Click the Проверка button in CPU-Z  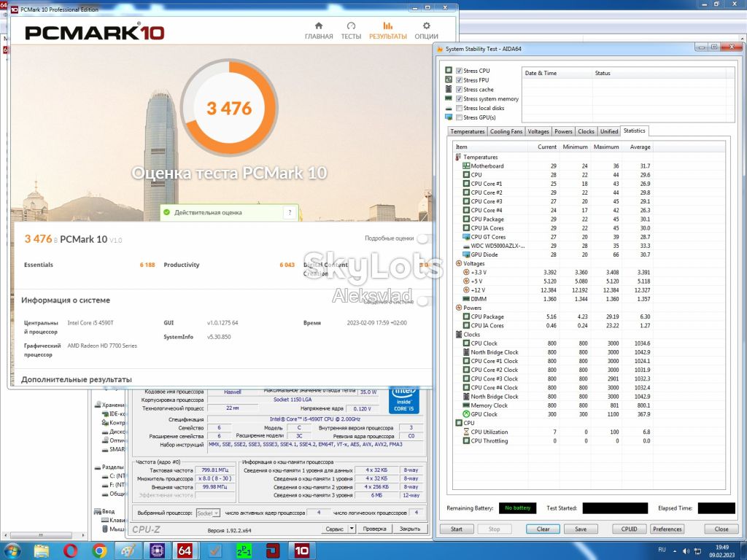click(x=374, y=529)
